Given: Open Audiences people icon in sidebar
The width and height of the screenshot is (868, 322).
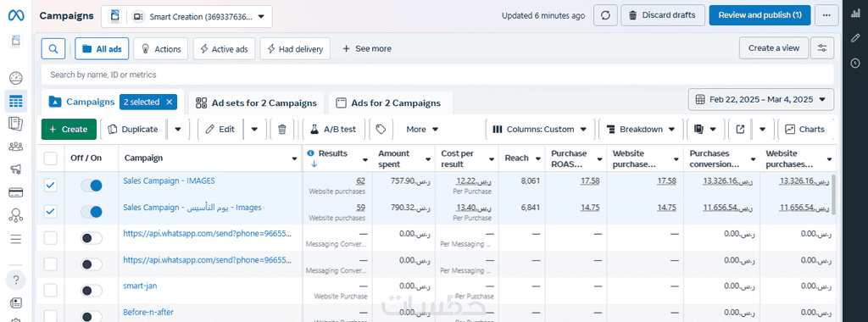Looking at the screenshot, I should tap(15, 147).
